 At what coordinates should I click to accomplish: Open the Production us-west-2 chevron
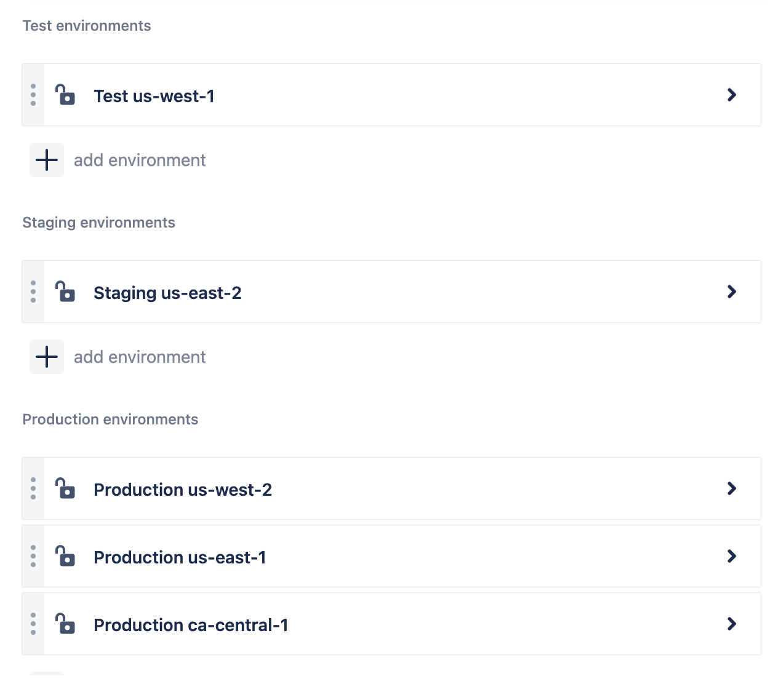731,488
